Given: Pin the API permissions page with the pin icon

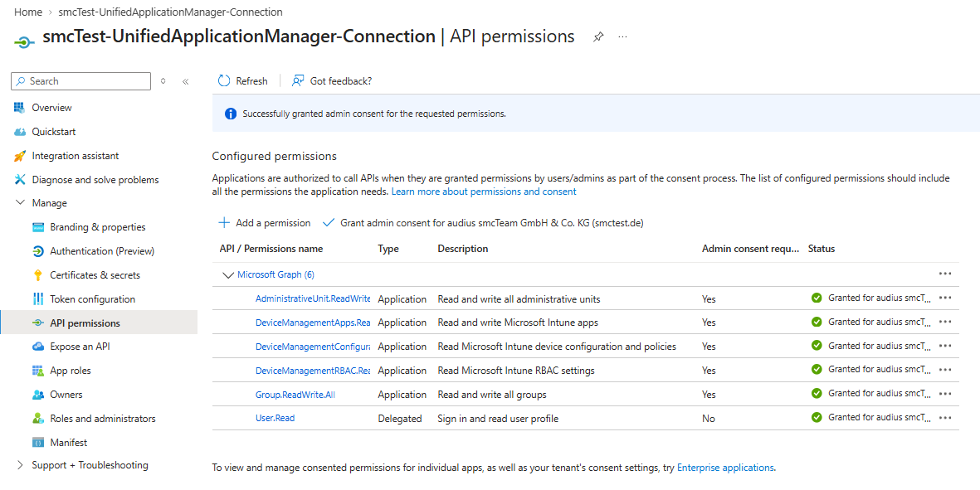Looking at the screenshot, I should [598, 36].
